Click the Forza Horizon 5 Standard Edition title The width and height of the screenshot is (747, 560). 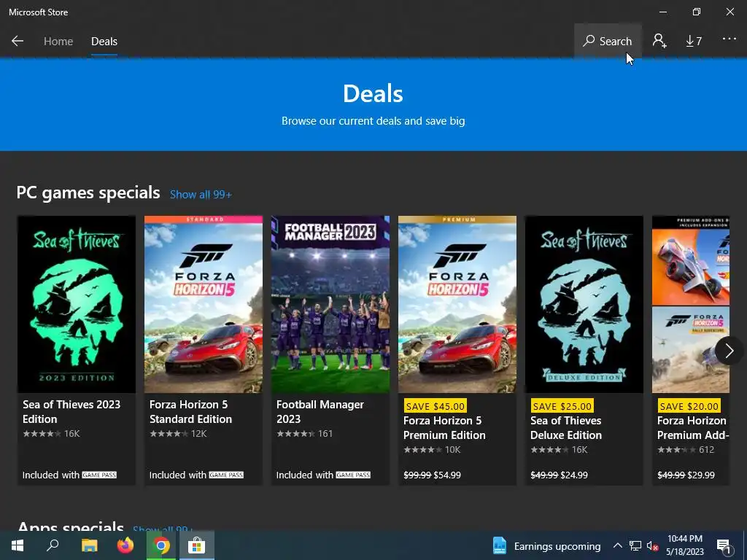click(190, 411)
